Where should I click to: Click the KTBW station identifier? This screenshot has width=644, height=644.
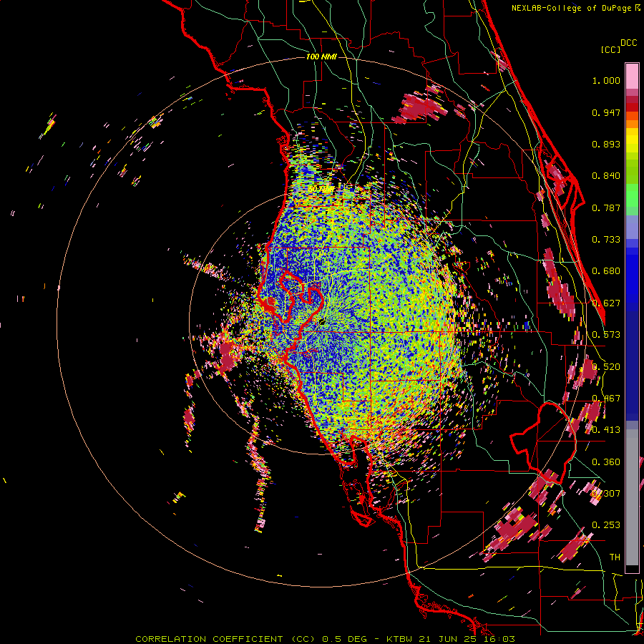coord(401,639)
